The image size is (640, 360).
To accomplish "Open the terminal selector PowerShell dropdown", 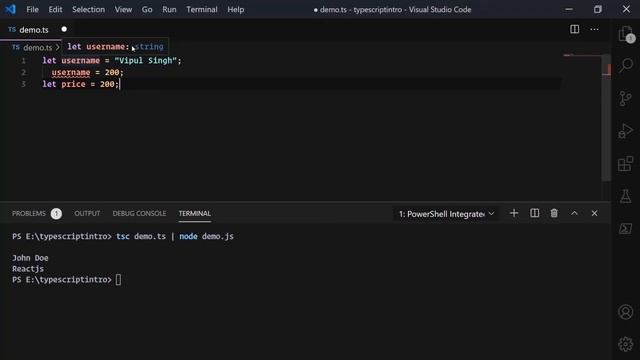I will 446,214.
